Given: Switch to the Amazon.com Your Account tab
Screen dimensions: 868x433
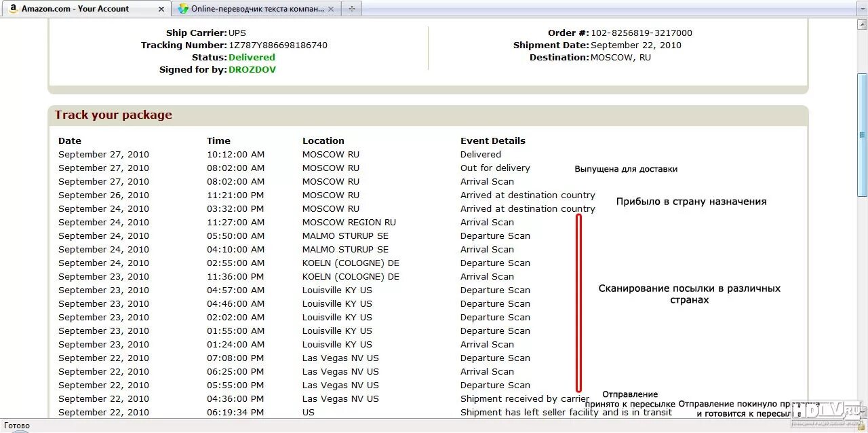Looking at the screenshot, I should point(86,9).
